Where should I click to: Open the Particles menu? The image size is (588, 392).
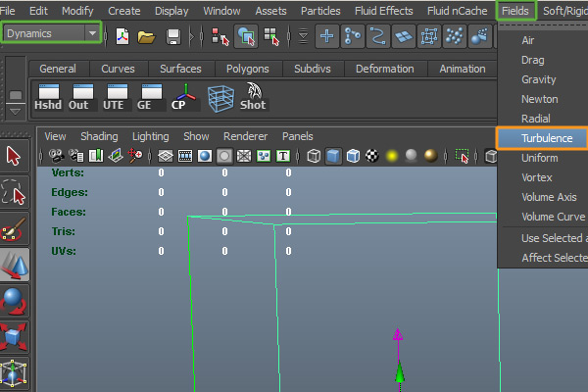[x=320, y=11]
